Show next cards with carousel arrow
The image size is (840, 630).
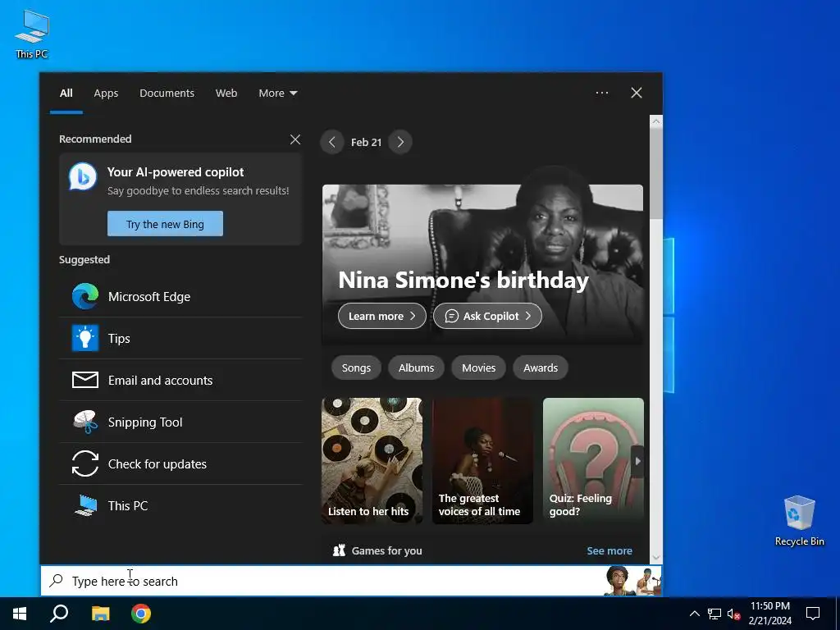pyautogui.click(x=637, y=461)
